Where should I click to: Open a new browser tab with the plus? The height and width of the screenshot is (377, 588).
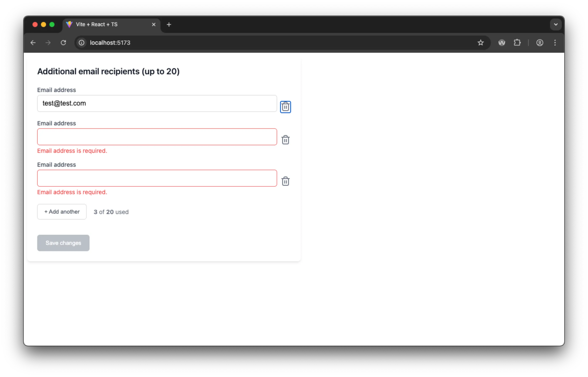pyautogui.click(x=169, y=24)
